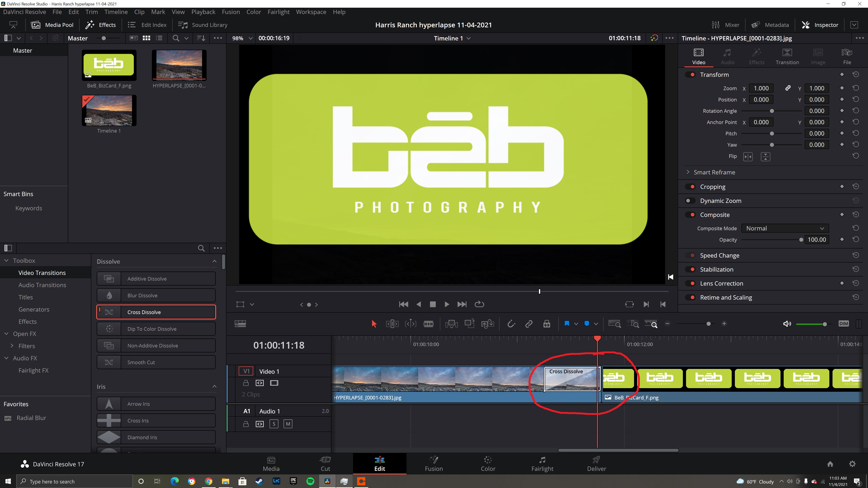Viewport: 868px width, 488px height.
Task: Toggle Loop playback button
Action: click(x=479, y=305)
